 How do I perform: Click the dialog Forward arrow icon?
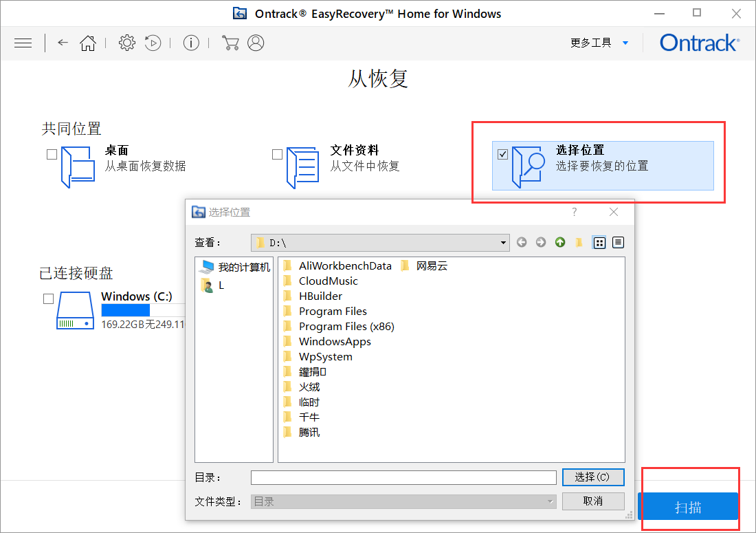(x=541, y=242)
